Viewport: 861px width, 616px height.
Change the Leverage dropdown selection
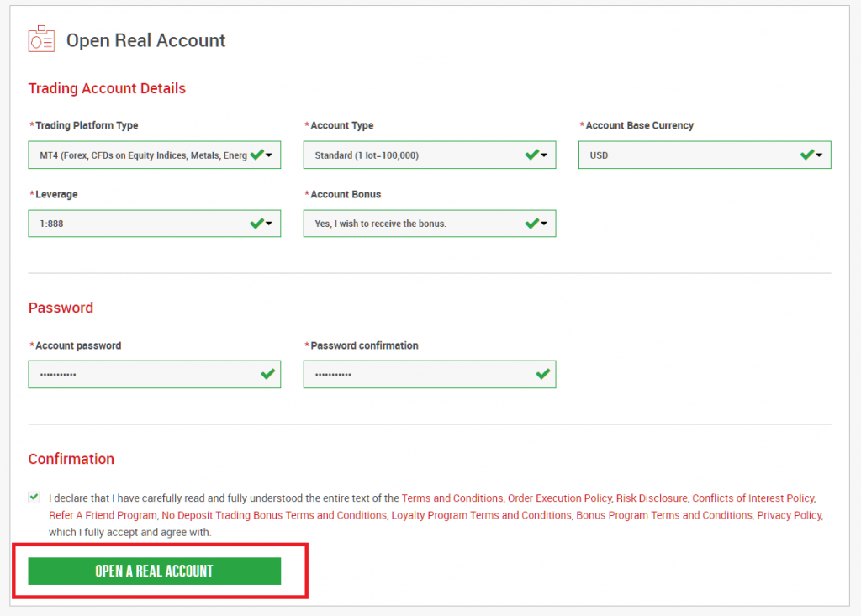pos(154,224)
